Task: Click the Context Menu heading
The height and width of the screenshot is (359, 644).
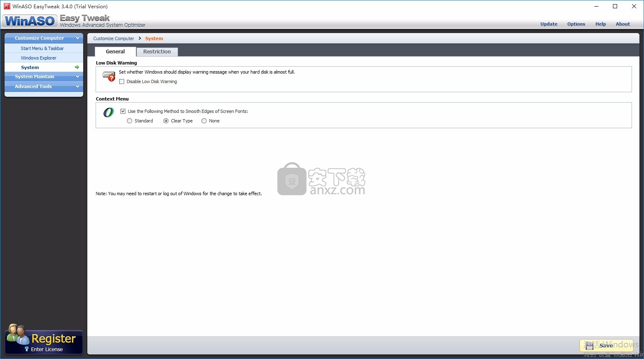Action: pos(112,99)
